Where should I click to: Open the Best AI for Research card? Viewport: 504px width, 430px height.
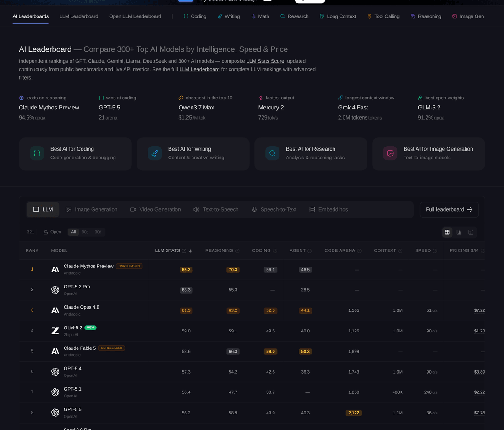[311, 154]
